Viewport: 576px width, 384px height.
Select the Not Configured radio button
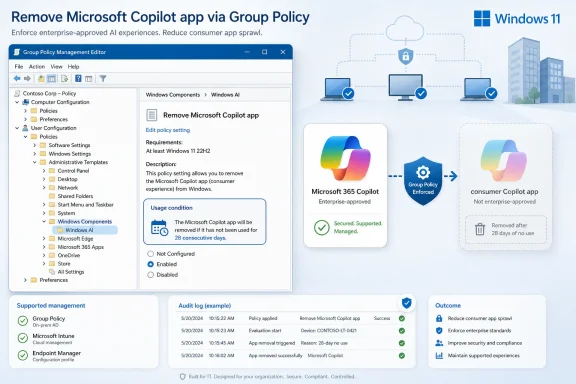(x=150, y=254)
